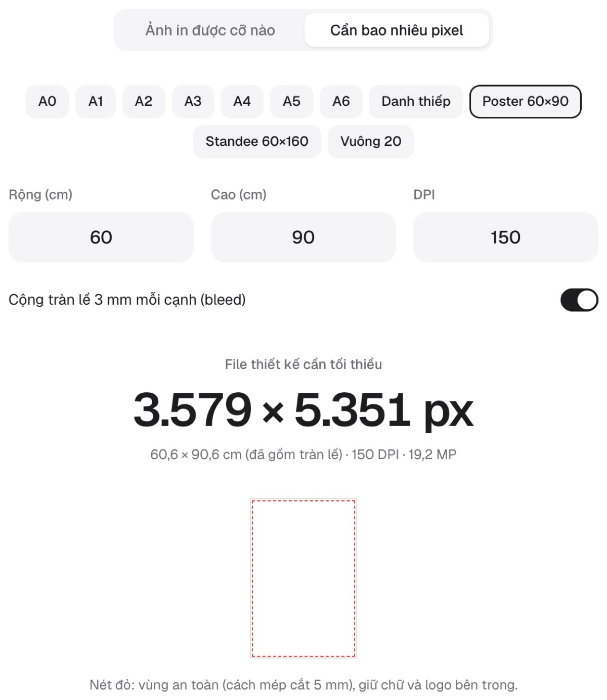Click the 'Rộng (cm)' width field
607x700 pixels.
(101, 237)
